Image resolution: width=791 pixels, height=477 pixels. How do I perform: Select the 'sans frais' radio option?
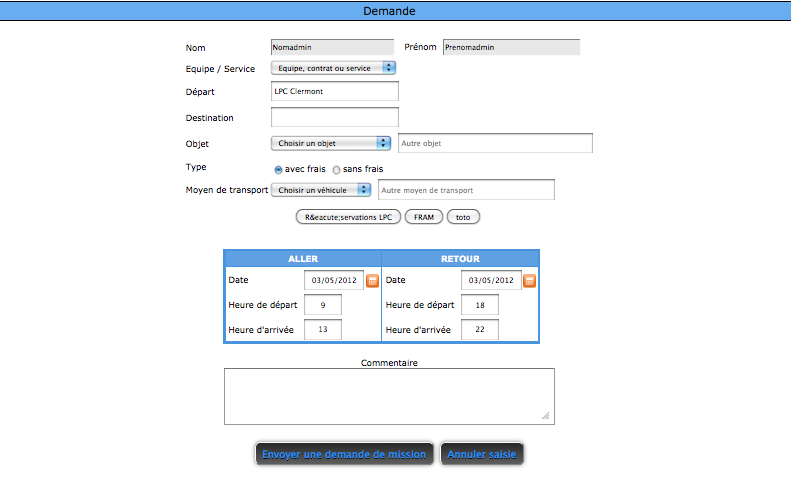pos(336,170)
